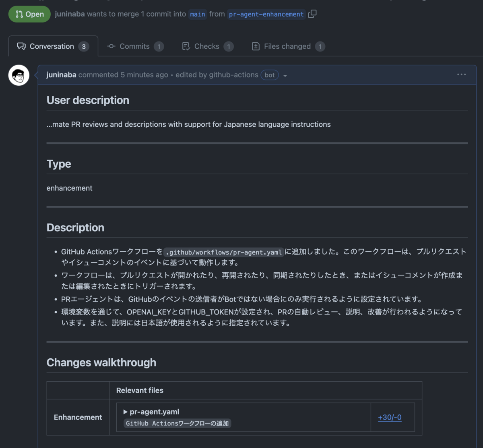
Task: Click the checklist icon on the Checks tab
Action: pyautogui.click(x=186, y=46)
